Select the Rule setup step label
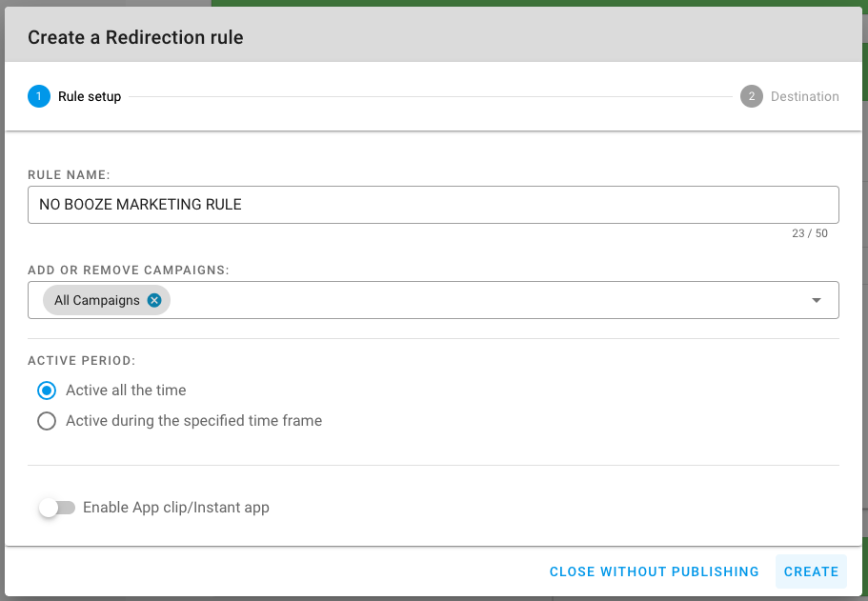Image resolution: width=868 pixels, height=601 pixels. click(90, 96)
